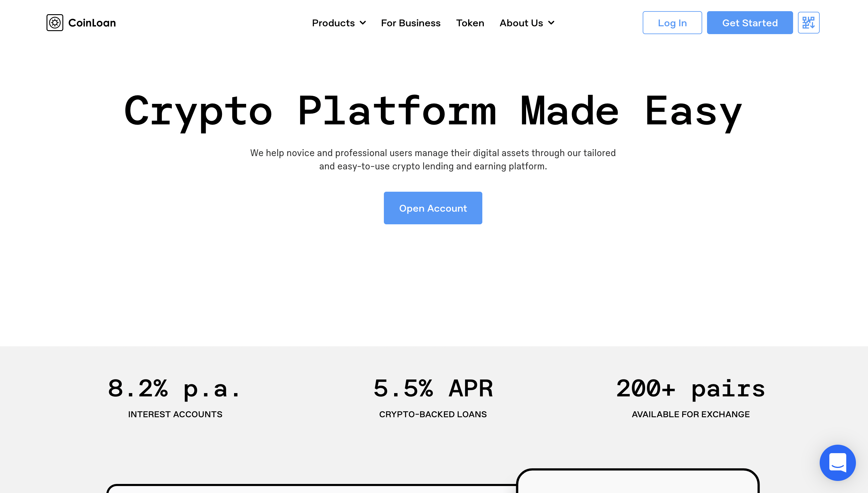Click the CoinLoan logo icon
This screenshot has height=493, width=868.
(x=56, y=23)
